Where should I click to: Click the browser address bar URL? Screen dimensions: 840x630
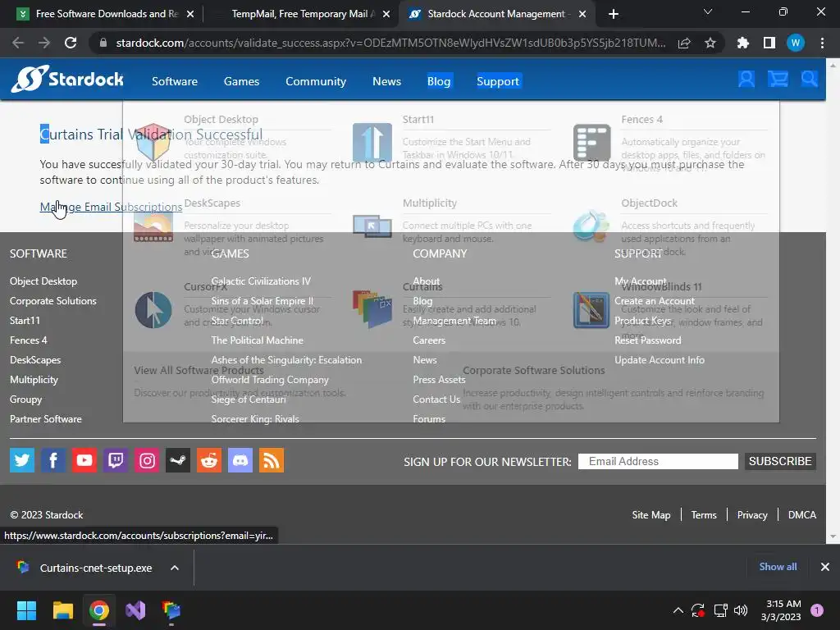pos(390,43)
